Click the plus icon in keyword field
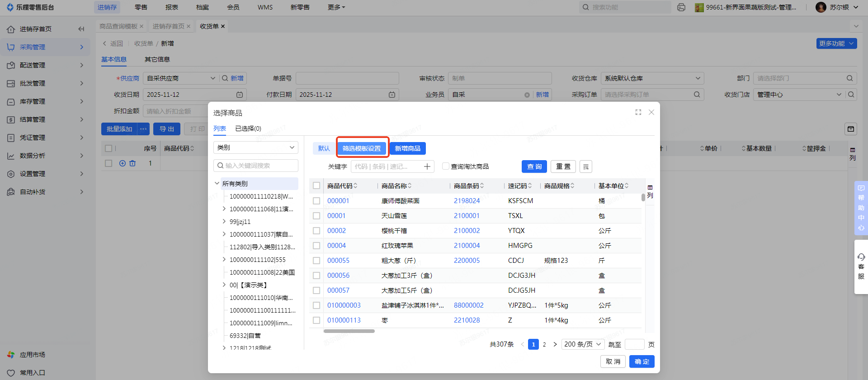 tap(427, 166)
